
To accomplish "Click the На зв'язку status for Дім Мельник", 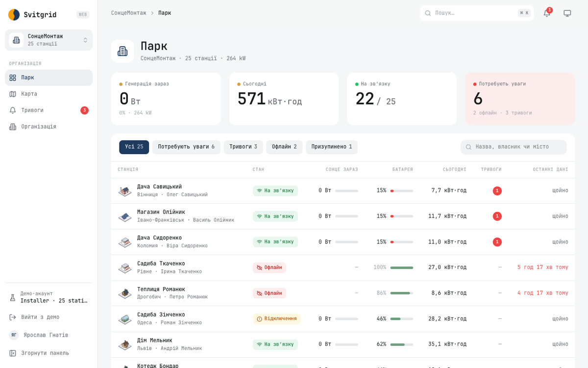I will coord(275,344).
